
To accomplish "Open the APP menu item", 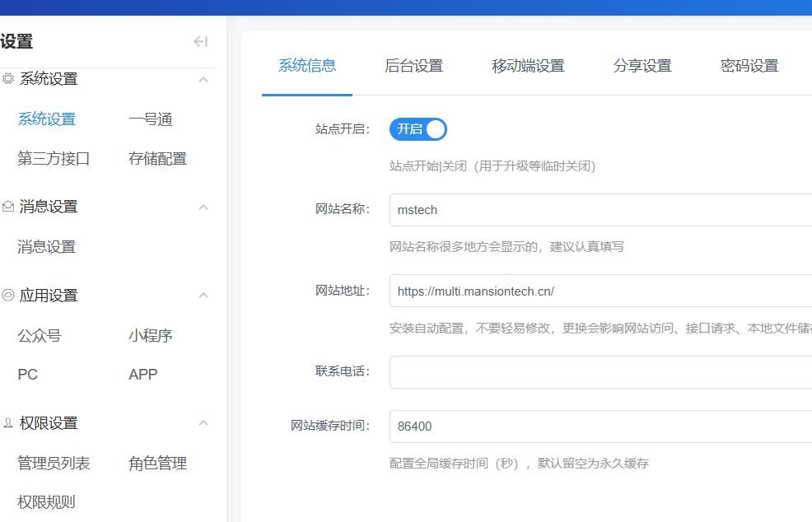I will point(143,375).
